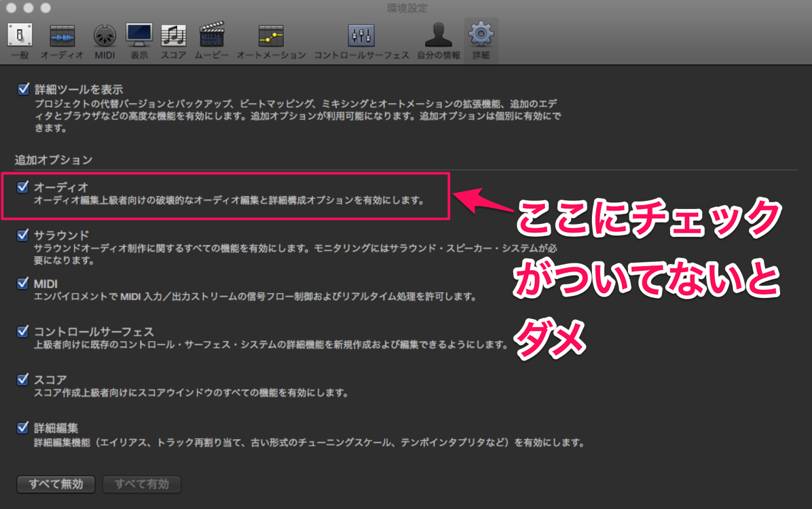Open the 表示 (Display) monitor icon
The height and width of the screenshot is (509, 812).
point(139,35)
